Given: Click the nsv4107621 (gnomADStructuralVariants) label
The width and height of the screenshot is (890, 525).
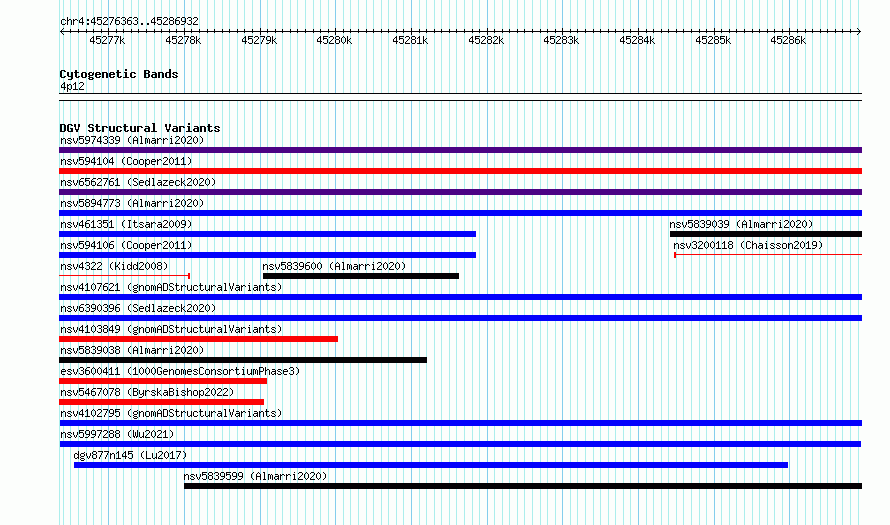Looking at the screenshot, I should pyautogui.click(x=171, y=287).
